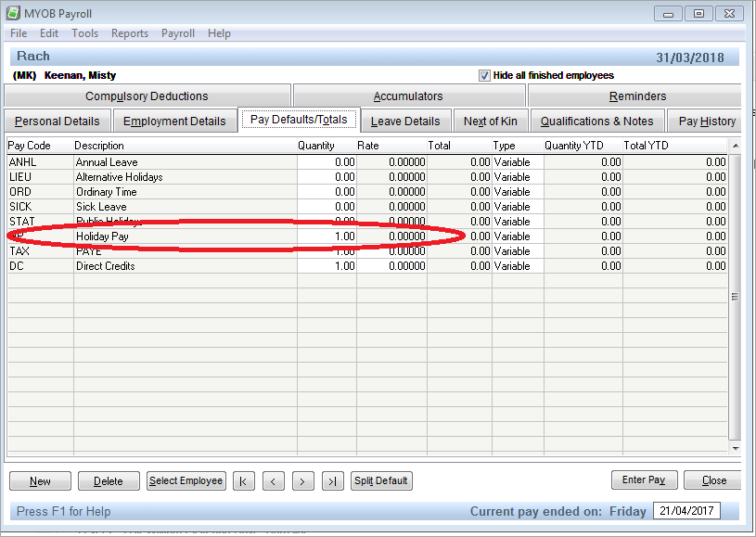Click the Split Default button

381,480
